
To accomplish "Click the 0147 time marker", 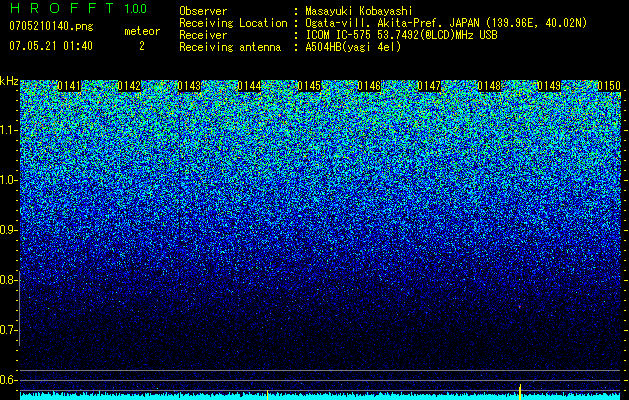I will [429, 86].
